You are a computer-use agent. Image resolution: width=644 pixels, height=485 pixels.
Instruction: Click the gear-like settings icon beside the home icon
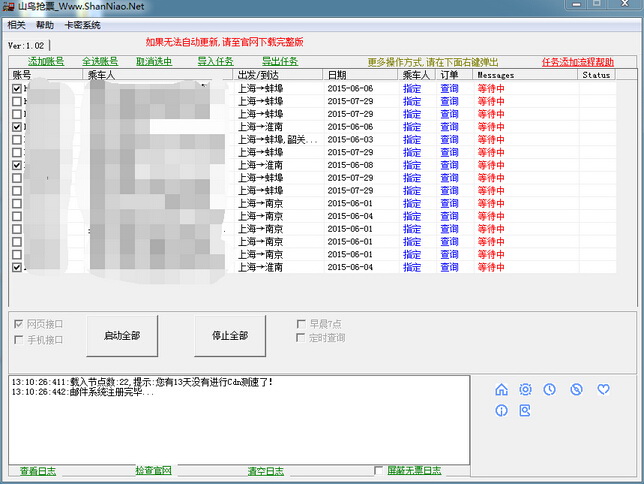pos(525,389)
